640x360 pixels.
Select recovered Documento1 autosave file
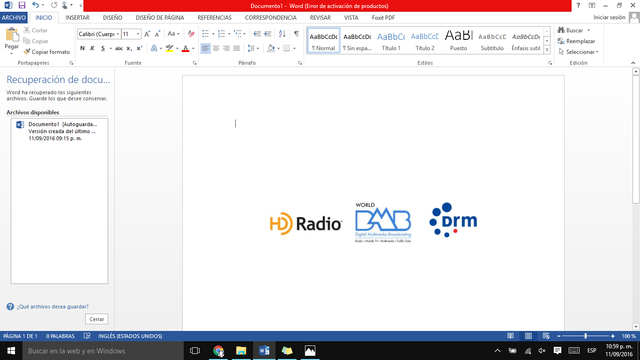(60, 131)
